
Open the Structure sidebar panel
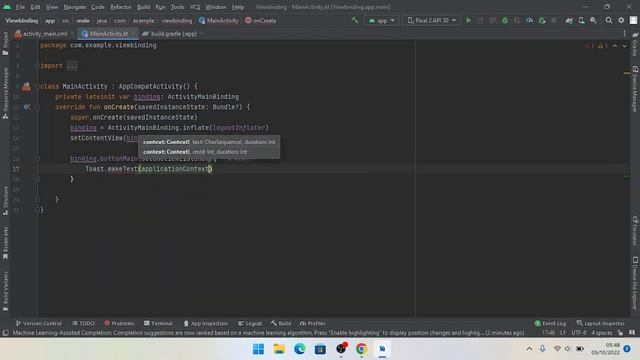[x=5, y=200]
